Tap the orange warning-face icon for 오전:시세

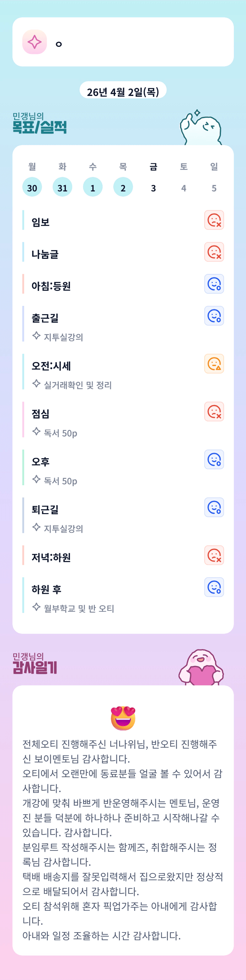point(214,364)
